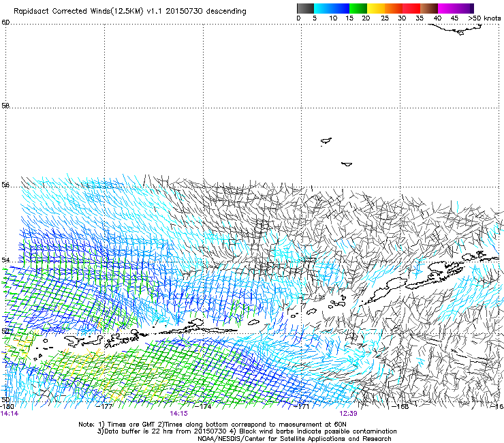Click the NOAA/NESDIS credit line
The height and width of the screenshot is (443, 504).
point(294,439)
